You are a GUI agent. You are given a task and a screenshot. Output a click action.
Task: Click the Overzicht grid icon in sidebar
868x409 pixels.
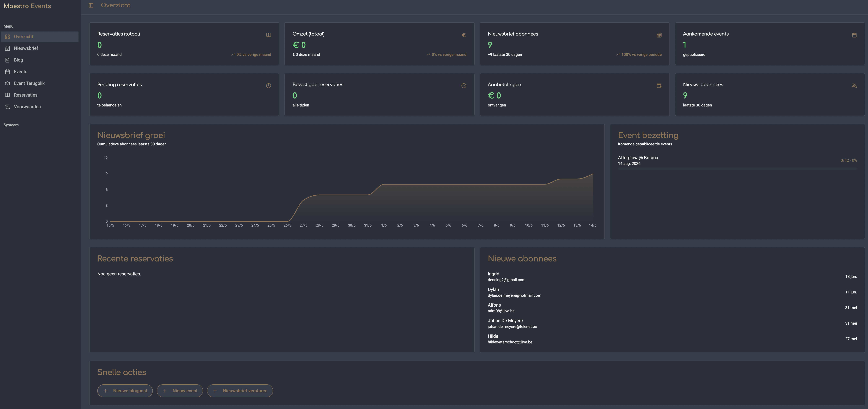(x=7, y=37)
